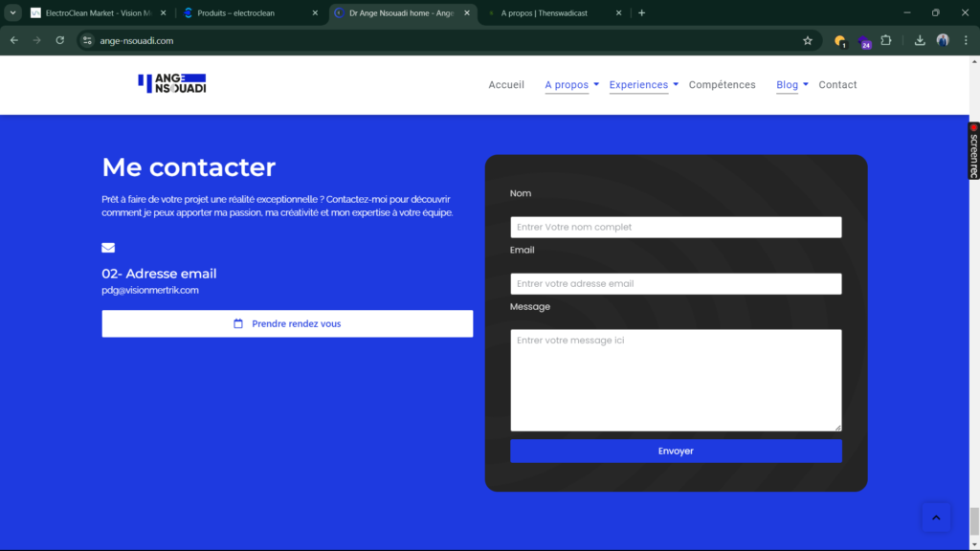Image resolution: width=980 pixels, height=551 pixels.
Task: Click the browser forward arrow
Action: coord(37,40)
